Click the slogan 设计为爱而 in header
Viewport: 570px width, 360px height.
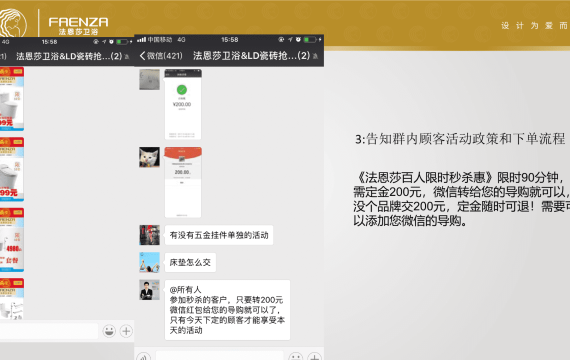click(x=535, y=25)
